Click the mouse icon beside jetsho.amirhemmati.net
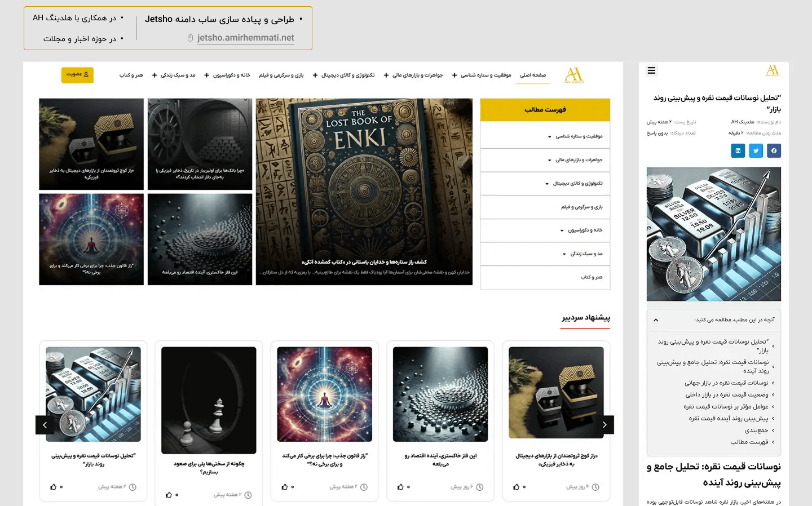 (x=190, y=38)
